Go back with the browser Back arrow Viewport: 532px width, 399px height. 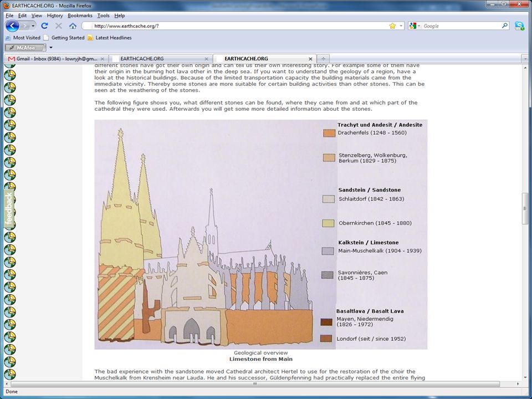click(12, 26)
